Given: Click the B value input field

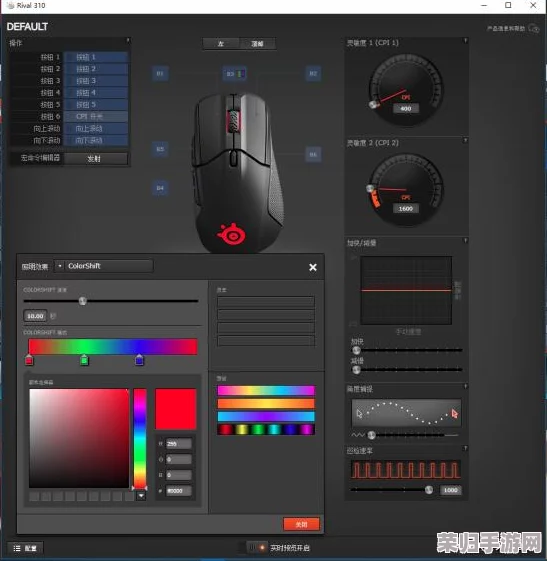Looking at the screenshot, I should point(179,475).
